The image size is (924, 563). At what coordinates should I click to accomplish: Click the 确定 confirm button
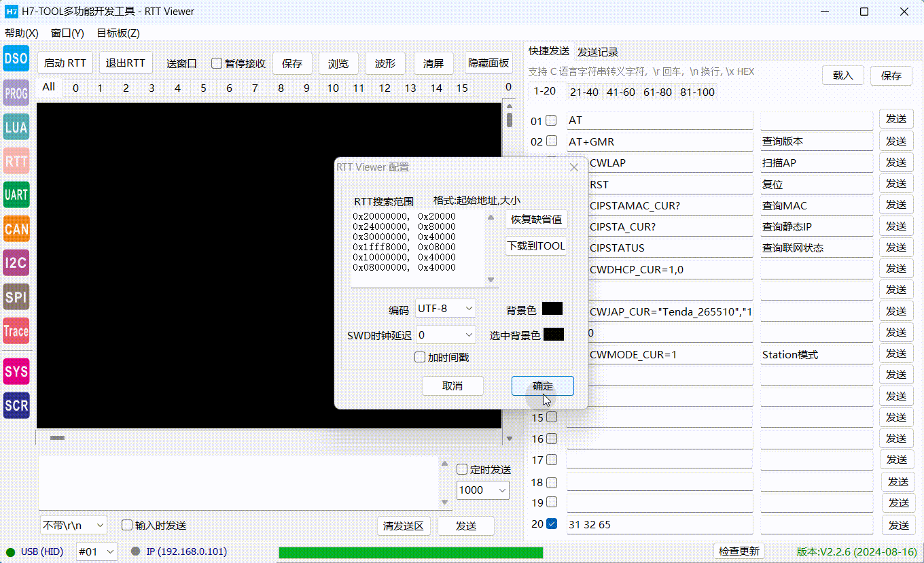pos(543,386)
